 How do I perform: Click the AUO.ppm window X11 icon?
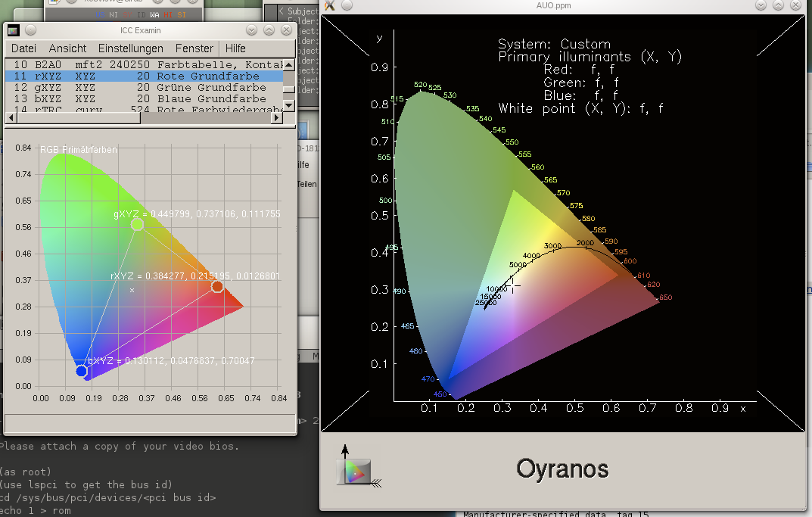tap(330, 5)
